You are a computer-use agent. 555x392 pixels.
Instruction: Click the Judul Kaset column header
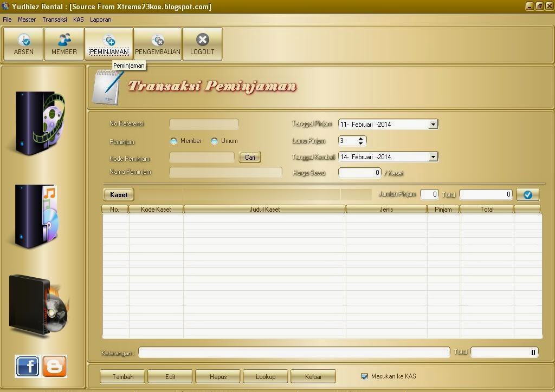coord(264,209)
